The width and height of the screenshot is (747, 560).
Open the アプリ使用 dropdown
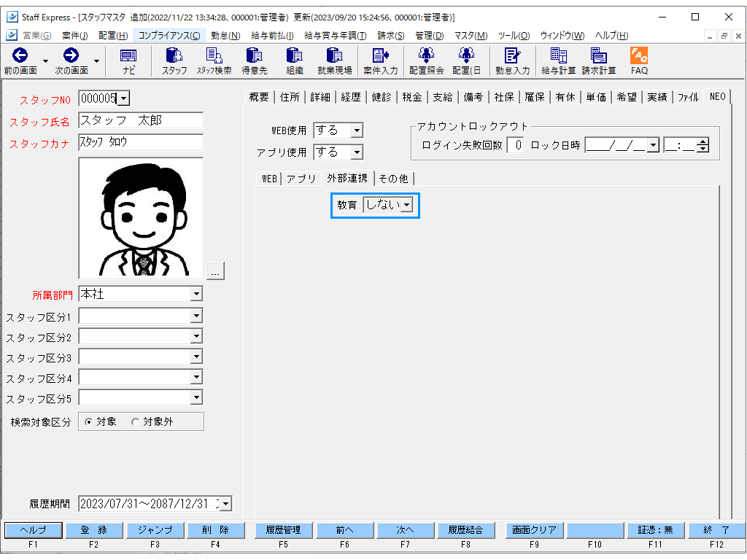[x=357, y=152]
